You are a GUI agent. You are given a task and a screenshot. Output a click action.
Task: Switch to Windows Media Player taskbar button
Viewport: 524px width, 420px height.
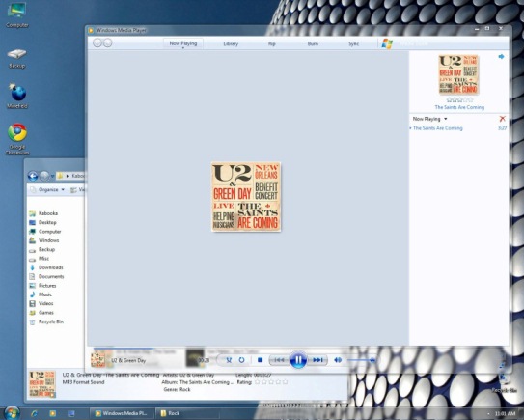tap(122, 413)
